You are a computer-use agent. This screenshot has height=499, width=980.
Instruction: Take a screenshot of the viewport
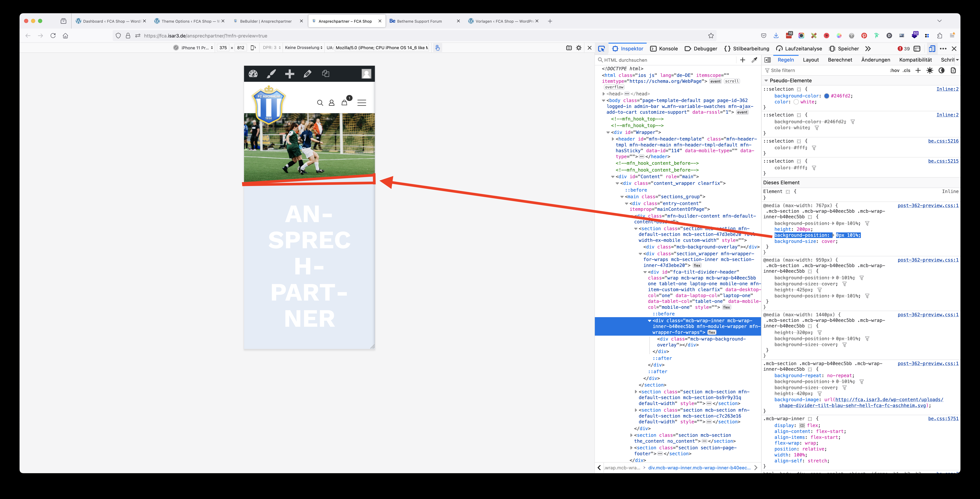tap(569, 48)
